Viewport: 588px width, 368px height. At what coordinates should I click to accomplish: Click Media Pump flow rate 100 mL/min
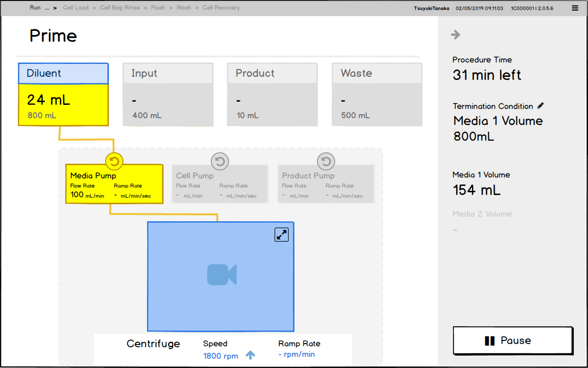tap(87, 195)
